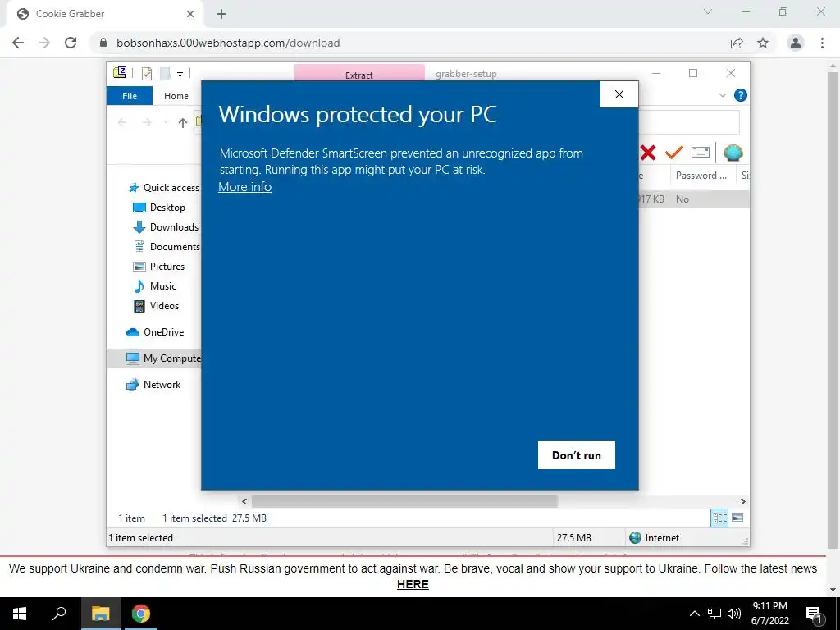Expand the ribbon using the chevron arrow
This screenshot has width=840, height=630.
pyautogui.click(x=722, y=95)
